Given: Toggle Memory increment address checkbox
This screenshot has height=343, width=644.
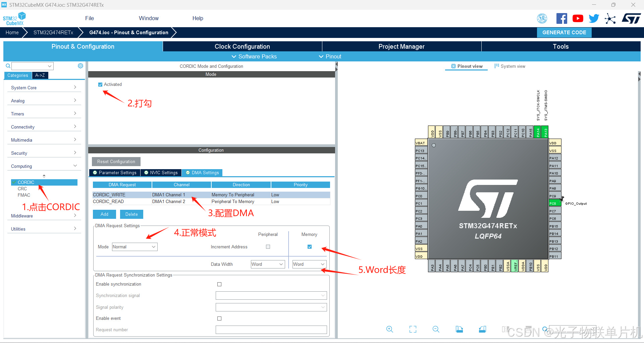Looking at the screenshot, I should click(310, 247).
